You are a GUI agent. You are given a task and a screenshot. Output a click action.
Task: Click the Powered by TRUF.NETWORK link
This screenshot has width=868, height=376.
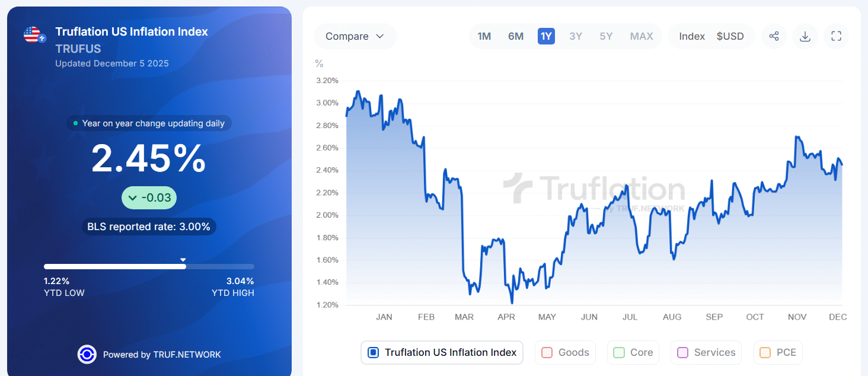(x=162, y=354)
